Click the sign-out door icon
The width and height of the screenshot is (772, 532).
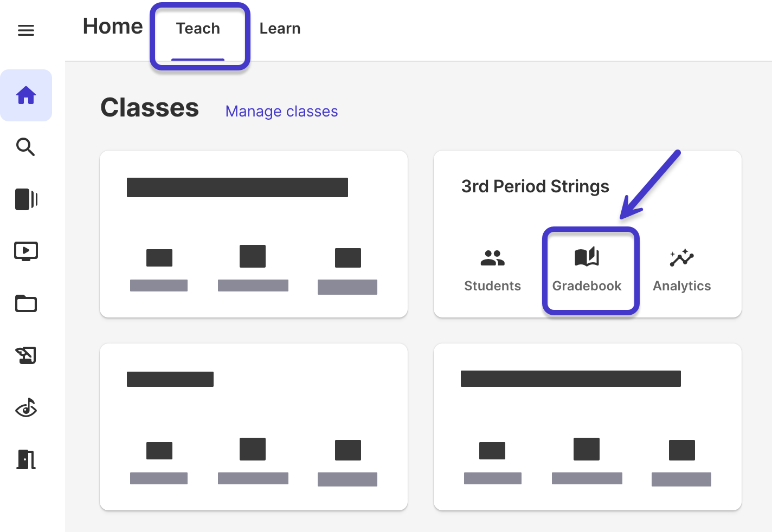pos(26,459)
